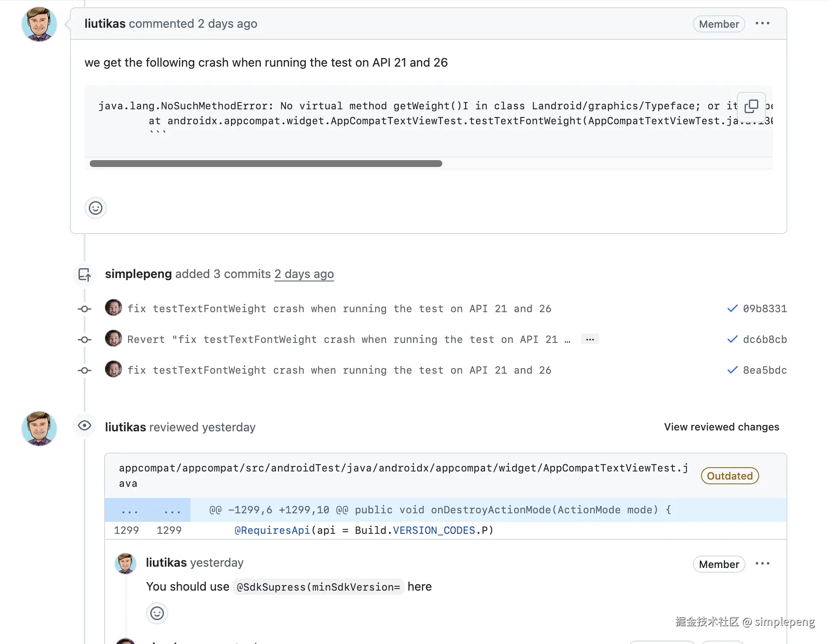This screenshot has width=830, height=644.
Task: Click checkmark status next to dc6b8cb
Action: point(732,339)
